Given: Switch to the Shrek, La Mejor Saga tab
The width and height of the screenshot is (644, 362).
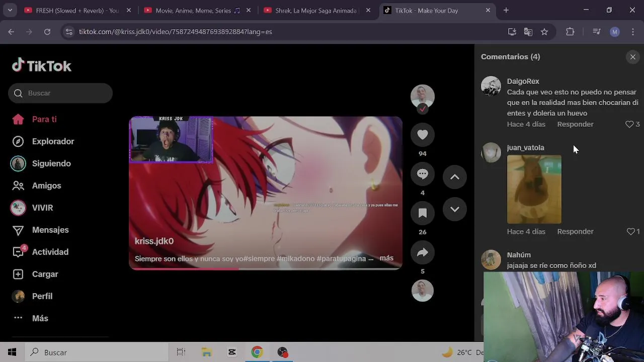Looking at the screenshot, I should click(x=317, y=10).
